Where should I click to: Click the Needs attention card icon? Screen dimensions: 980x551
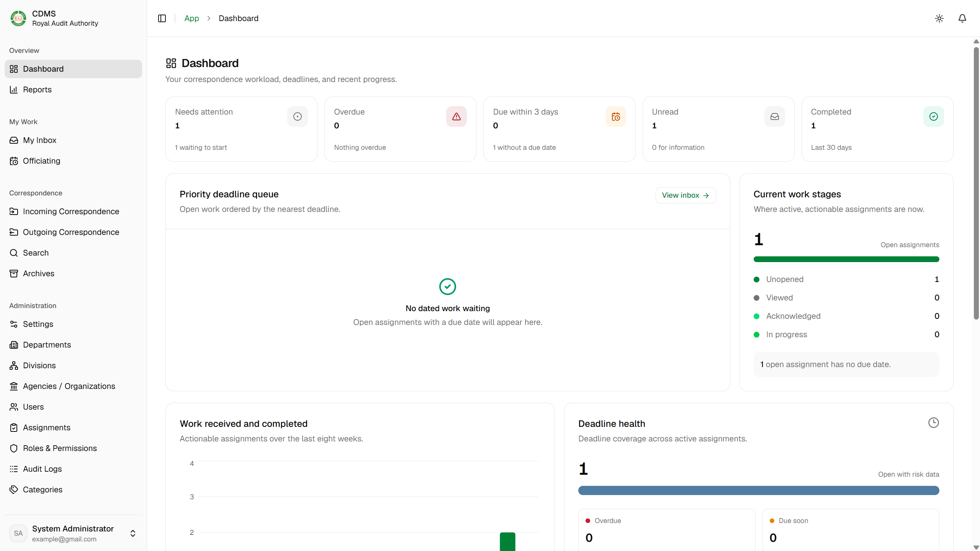click(x=298, y=116)
